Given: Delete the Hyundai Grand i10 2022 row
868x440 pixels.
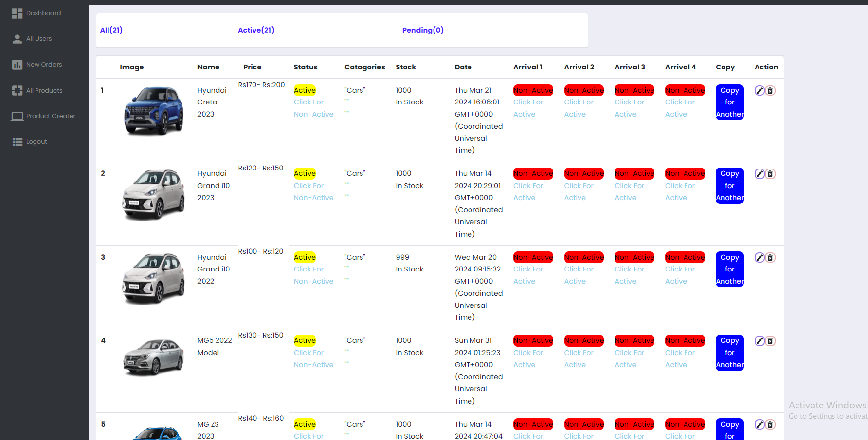Looking at the screenshot, I should coord(770,258).
